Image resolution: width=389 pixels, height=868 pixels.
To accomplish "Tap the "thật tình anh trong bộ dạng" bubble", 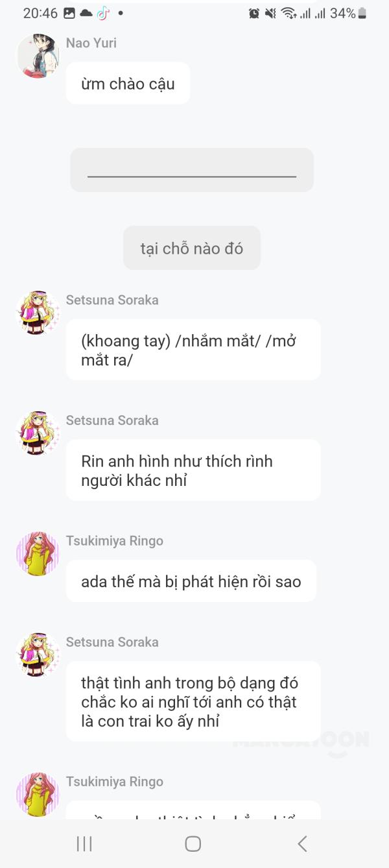I will pyautogui.click(x=193, y=701).
